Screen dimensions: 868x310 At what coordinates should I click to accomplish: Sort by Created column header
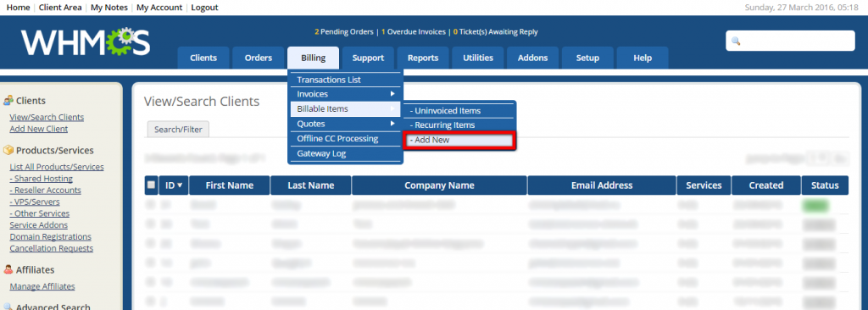coord(766,185)
